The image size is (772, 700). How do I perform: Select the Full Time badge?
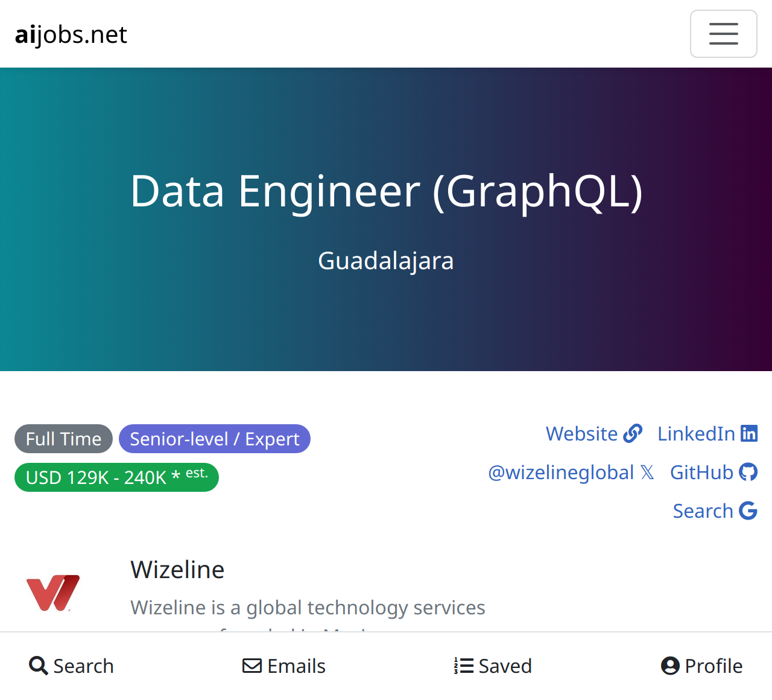[63, 439]
